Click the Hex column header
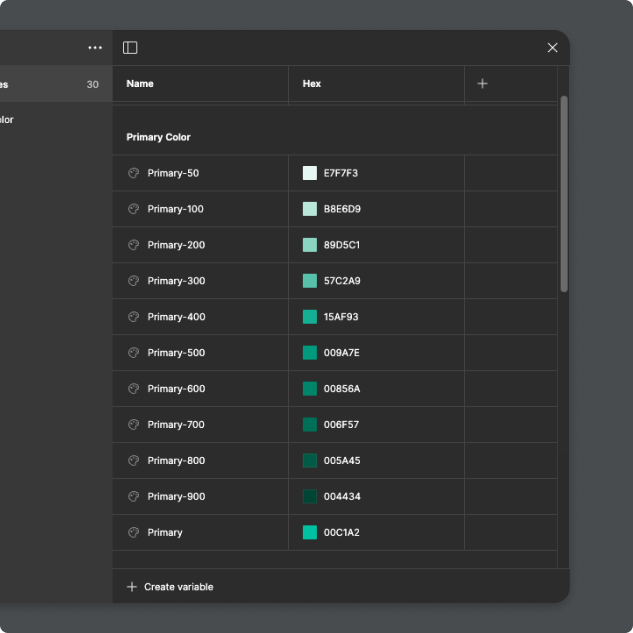Screen dimensions: 633x633 click(312, 84)
